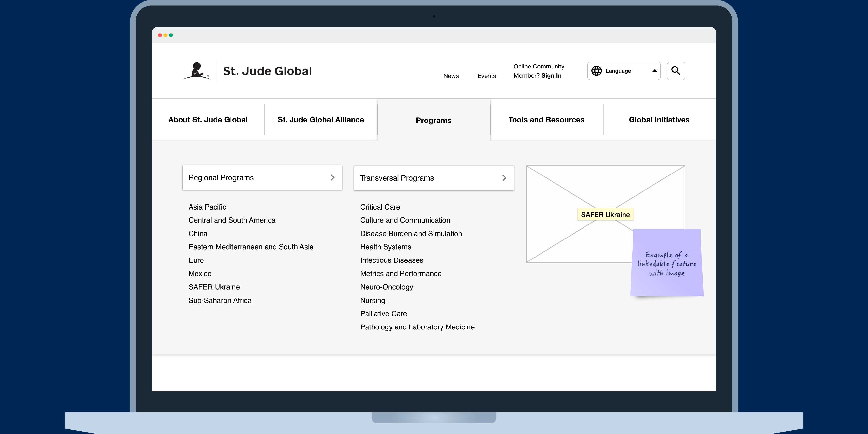This screenshot has height=434, width=868.
Task: Click the yellow SAFER Ukraine image label
Action: tap(605, 215)
